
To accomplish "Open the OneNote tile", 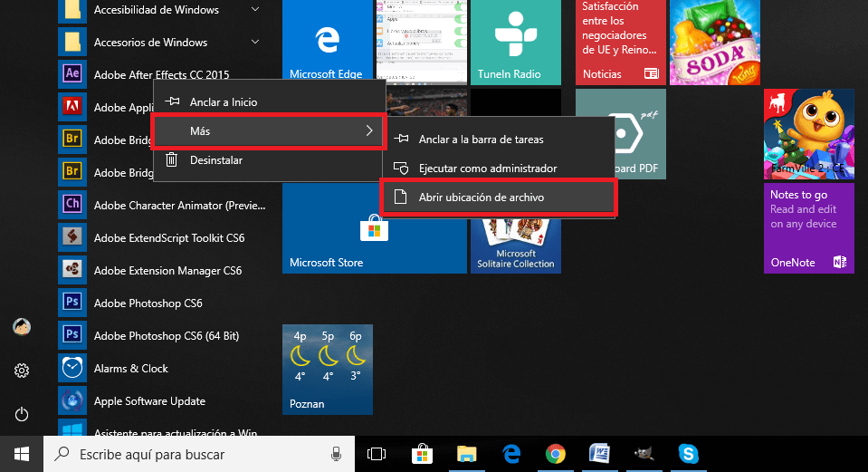I will click(x=809, y=228).
